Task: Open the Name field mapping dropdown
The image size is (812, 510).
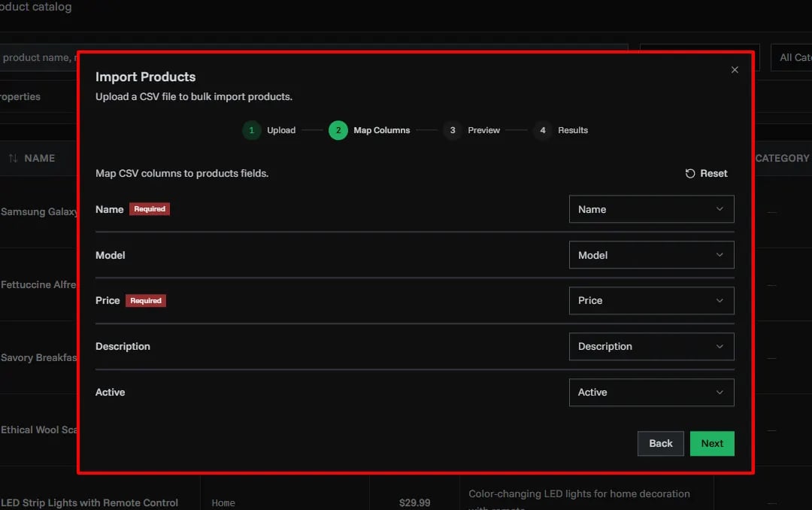Action: point(651,209)
